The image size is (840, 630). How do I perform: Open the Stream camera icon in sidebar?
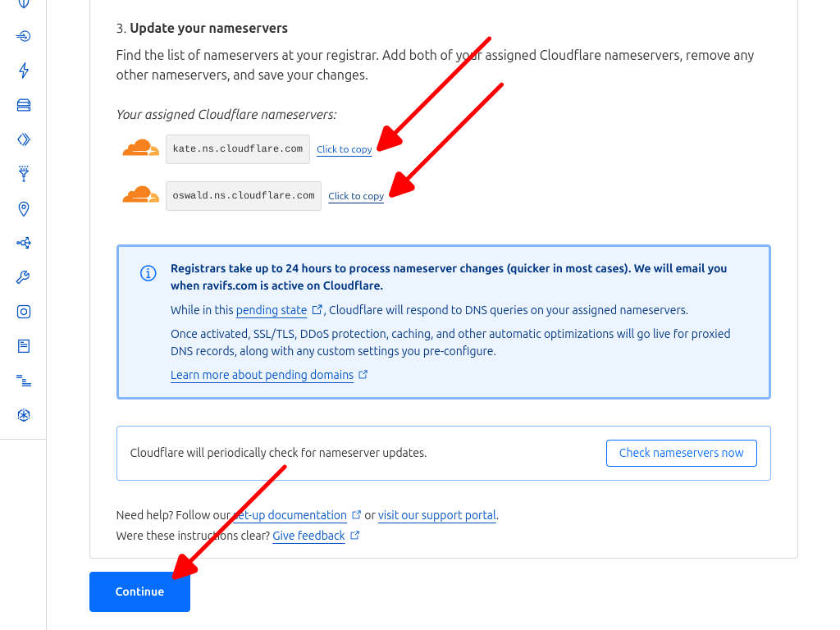click(22, 312)
